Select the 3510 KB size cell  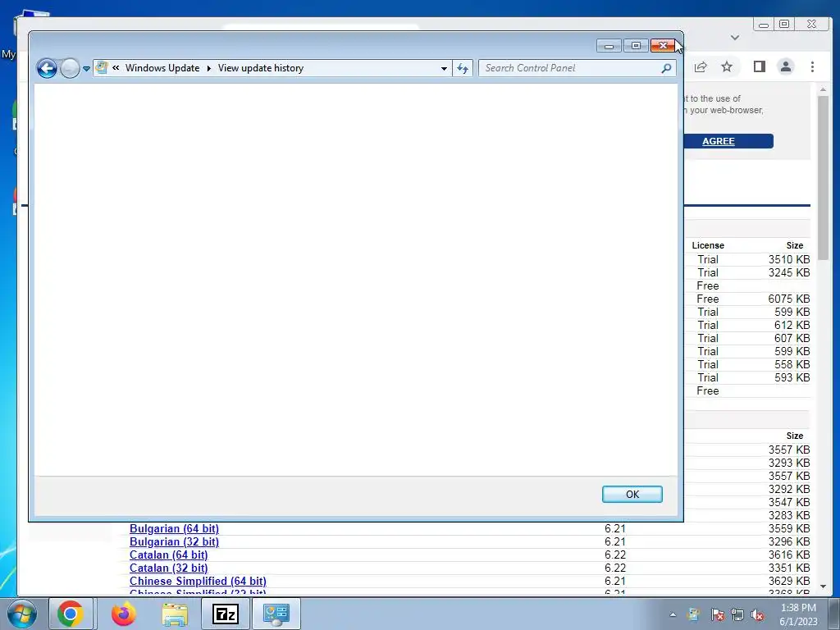(x=788, y=259)
